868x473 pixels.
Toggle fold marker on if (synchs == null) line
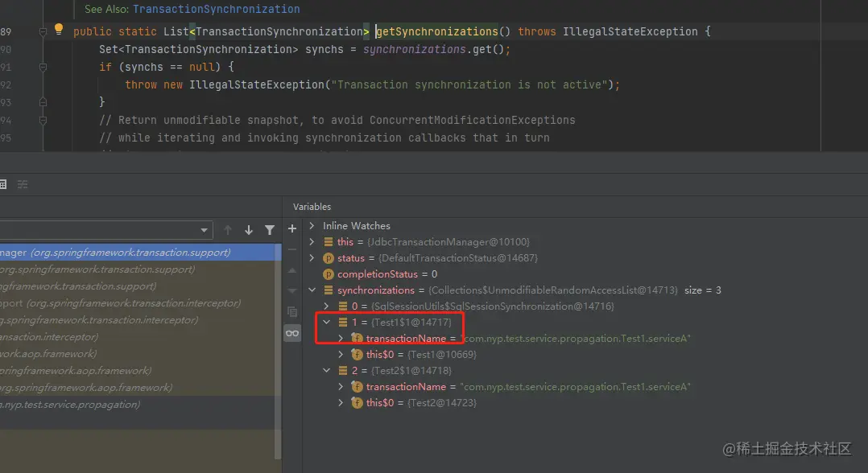point(43,67)
